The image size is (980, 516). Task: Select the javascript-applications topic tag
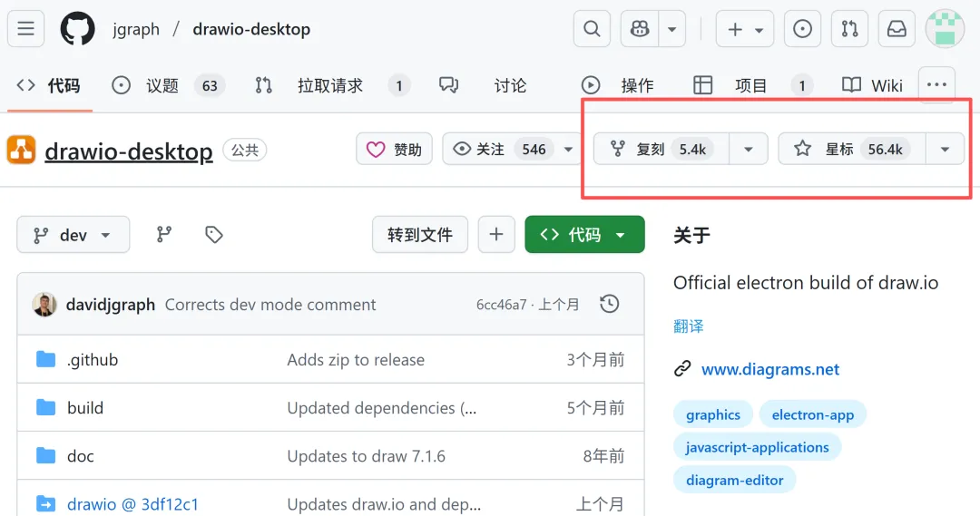point(757,447)
